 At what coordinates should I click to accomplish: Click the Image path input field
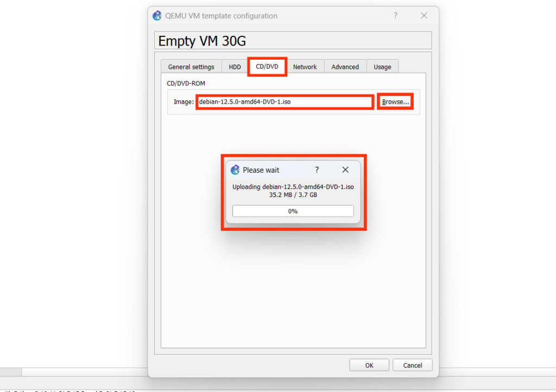pyautogui.click(x=285, y=102)
